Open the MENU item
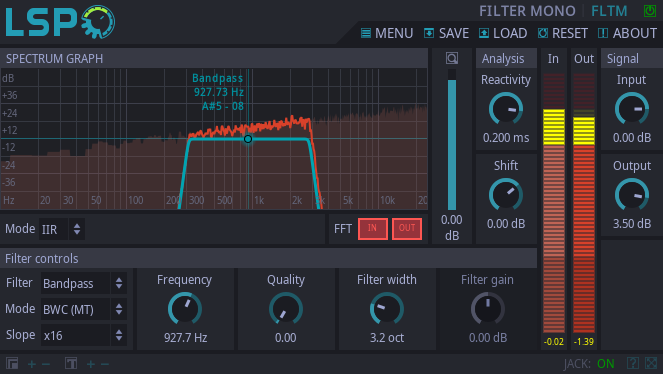 point(386,33)
